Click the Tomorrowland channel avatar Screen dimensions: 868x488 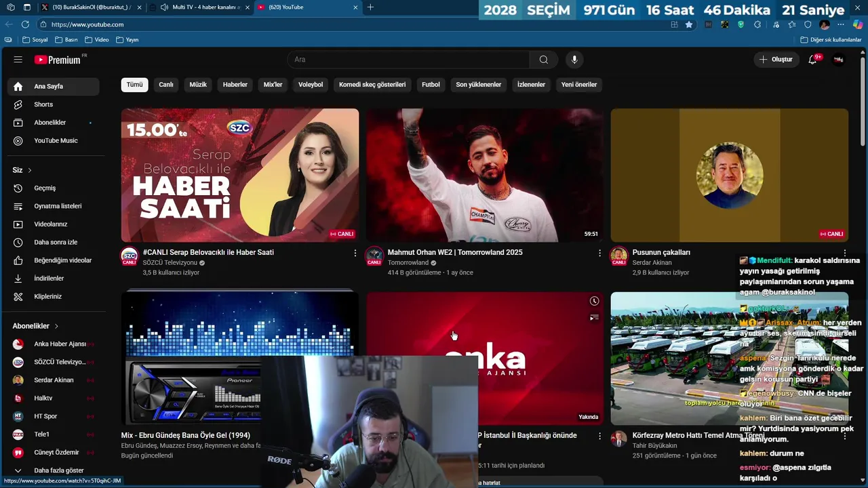(374, 256)
